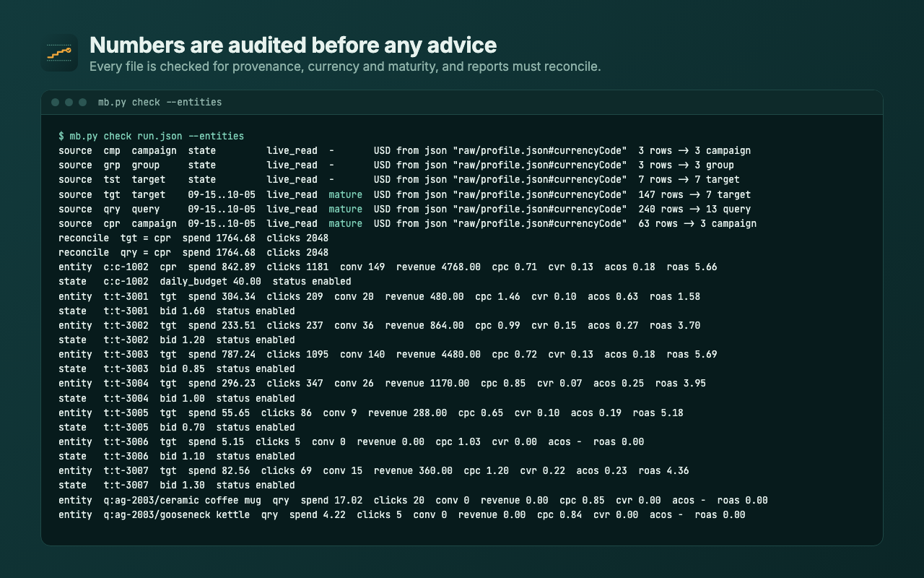Click the heading 'Numbers are audited before any advice'
The image size is (924, 578).
(293, 45)
